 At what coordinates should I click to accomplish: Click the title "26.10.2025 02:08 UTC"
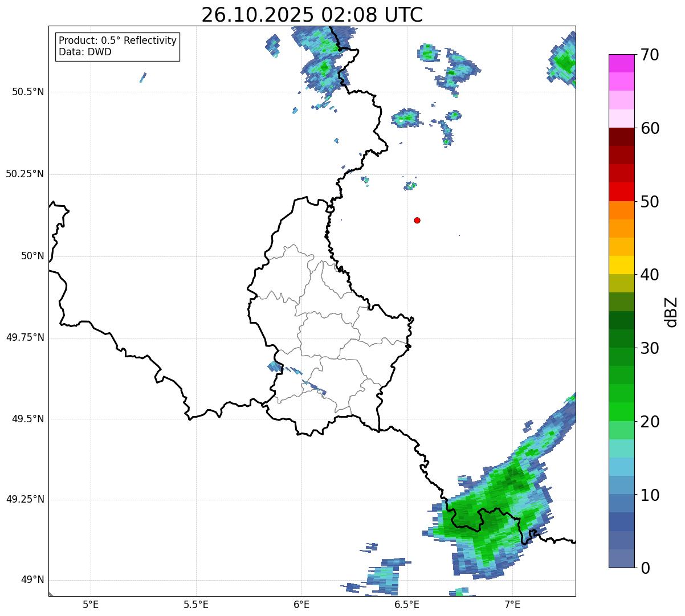tap(312, 15)
